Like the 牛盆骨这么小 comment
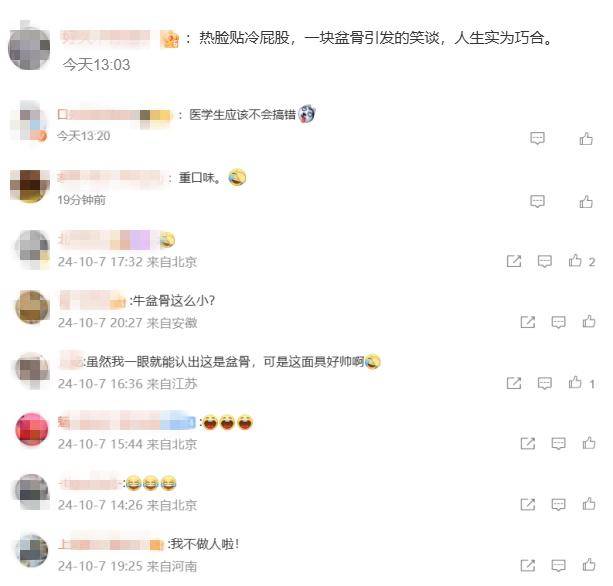 [x=589, y=321]
